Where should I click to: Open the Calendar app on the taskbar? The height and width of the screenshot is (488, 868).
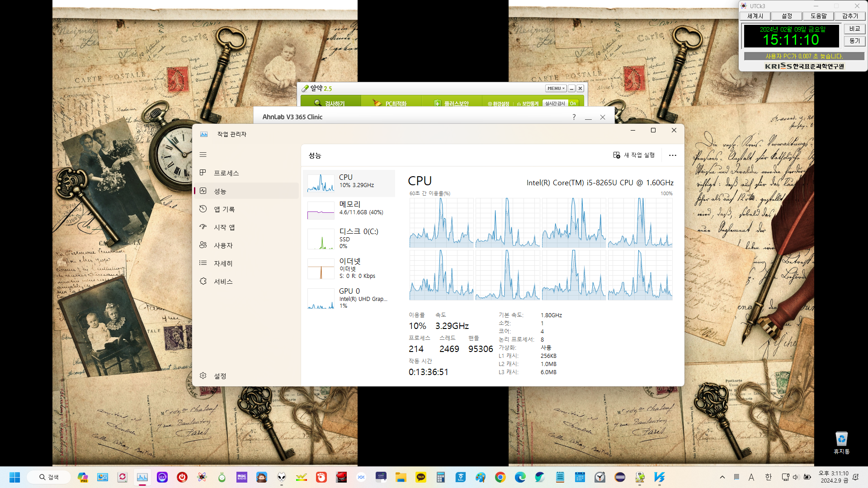580,477
